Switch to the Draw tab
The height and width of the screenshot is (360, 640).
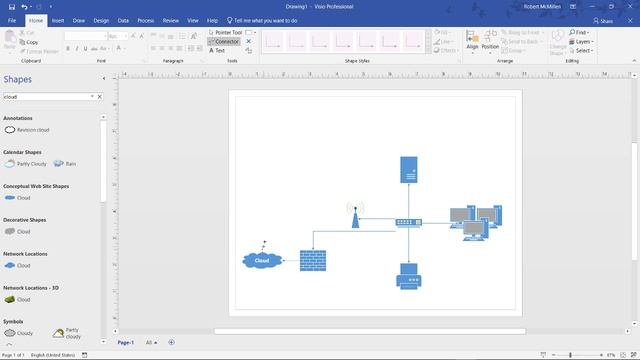click(x=79, y=20)
